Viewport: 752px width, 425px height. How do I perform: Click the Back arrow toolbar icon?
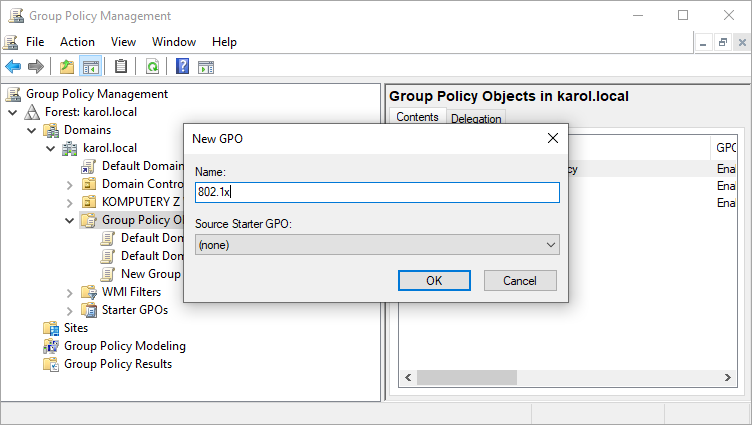pos(13,67)
